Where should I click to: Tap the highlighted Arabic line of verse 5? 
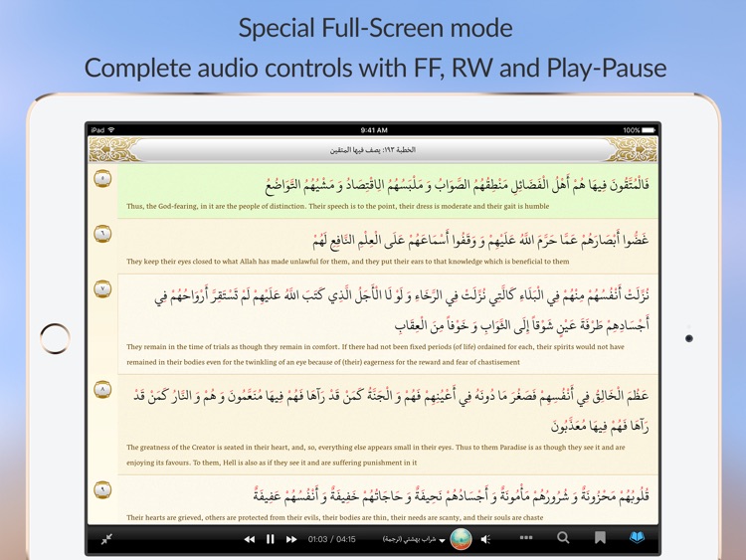click(x=458, y=185)
